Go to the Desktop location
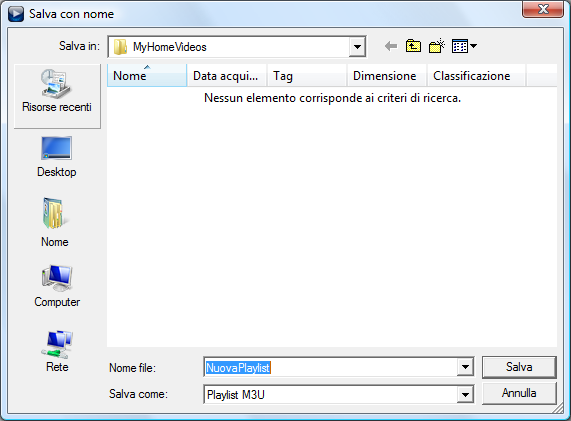The width and height of the screenshot is (571, 421). (x=57, y=157)
